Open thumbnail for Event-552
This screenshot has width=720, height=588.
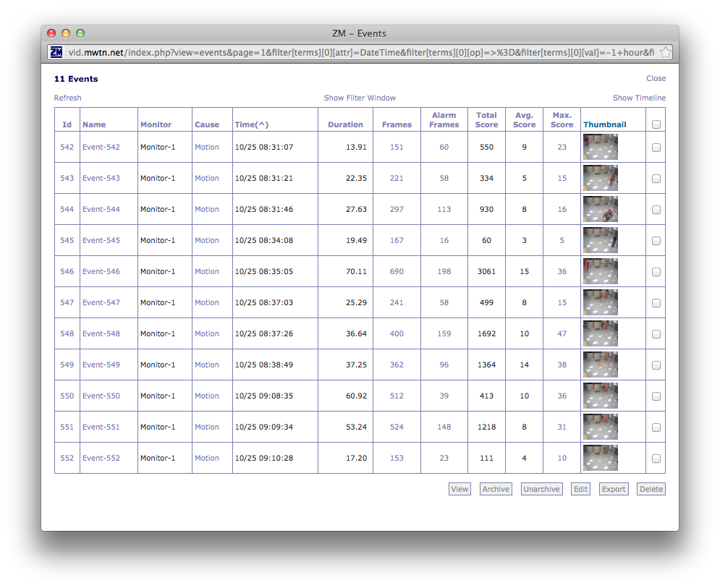600,458
